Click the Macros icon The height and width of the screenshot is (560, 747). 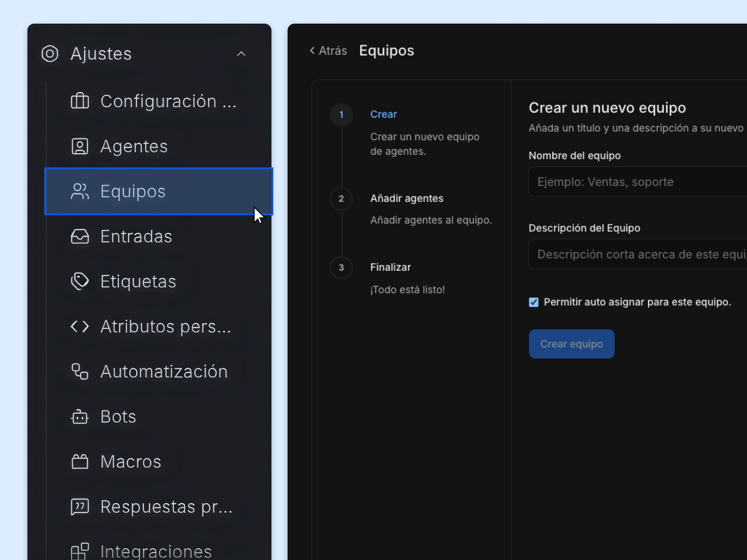tap(80, 461)
